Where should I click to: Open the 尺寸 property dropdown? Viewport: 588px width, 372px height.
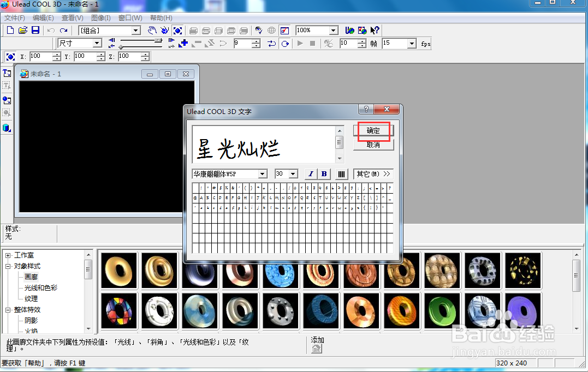coord(97,43)
